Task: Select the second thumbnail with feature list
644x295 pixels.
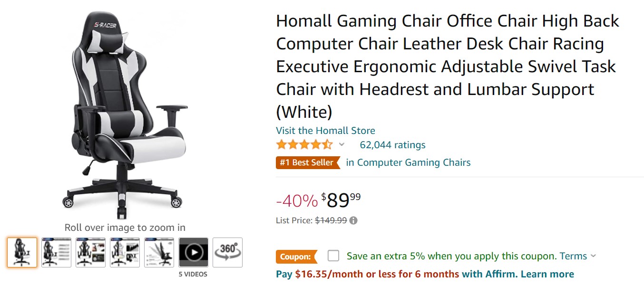Action: (56, 252)
